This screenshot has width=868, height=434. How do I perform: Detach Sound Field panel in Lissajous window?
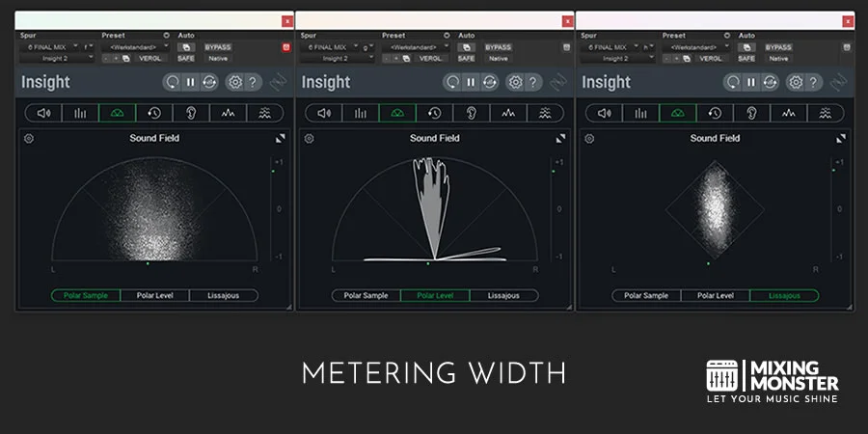(x=841, y=138)
